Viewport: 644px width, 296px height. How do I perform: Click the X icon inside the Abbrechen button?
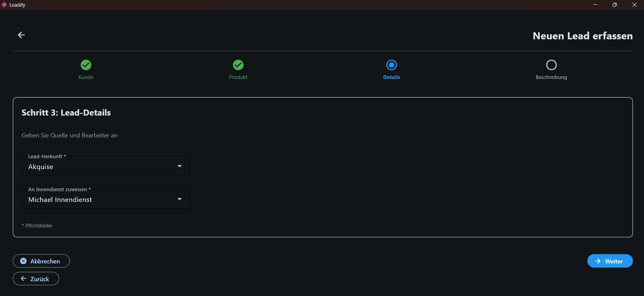(x=23, y=261)
